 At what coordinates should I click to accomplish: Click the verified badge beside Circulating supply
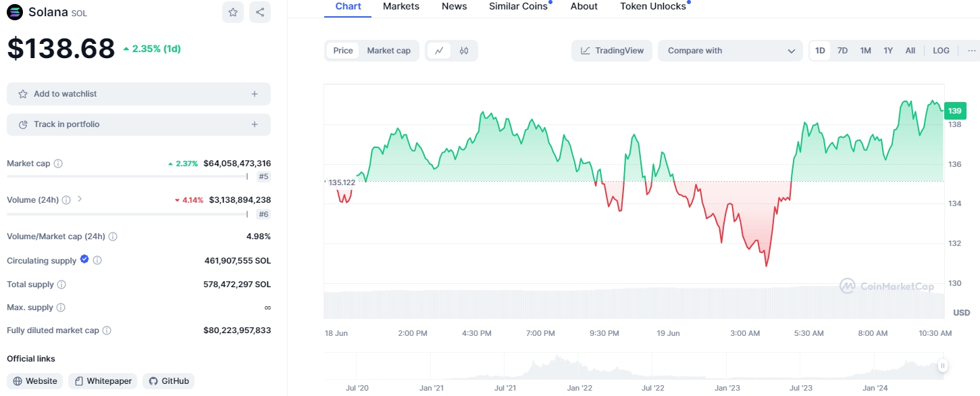84,259
